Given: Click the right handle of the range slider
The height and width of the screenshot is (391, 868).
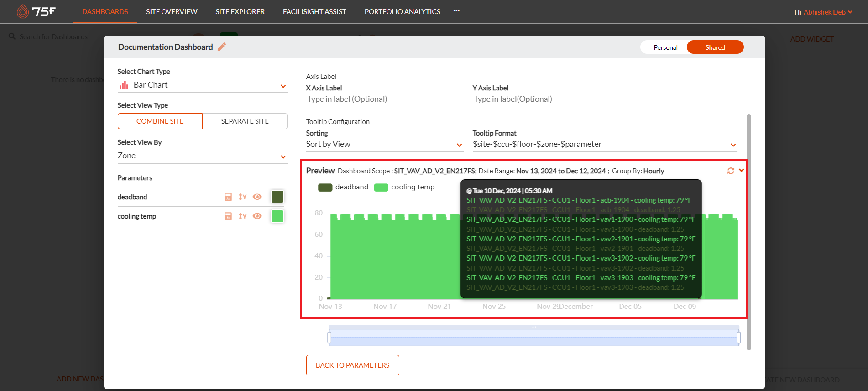Looking at the screenshot, I should pos(738,338).
